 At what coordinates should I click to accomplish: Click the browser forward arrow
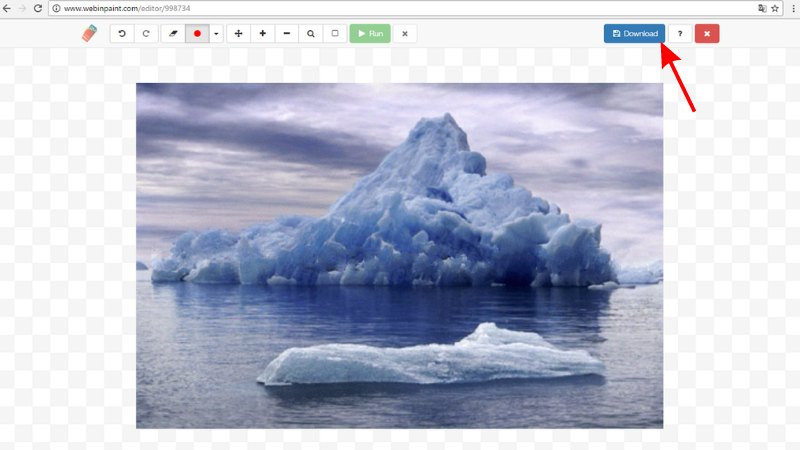pyautogui.click(x=22, y=8)
